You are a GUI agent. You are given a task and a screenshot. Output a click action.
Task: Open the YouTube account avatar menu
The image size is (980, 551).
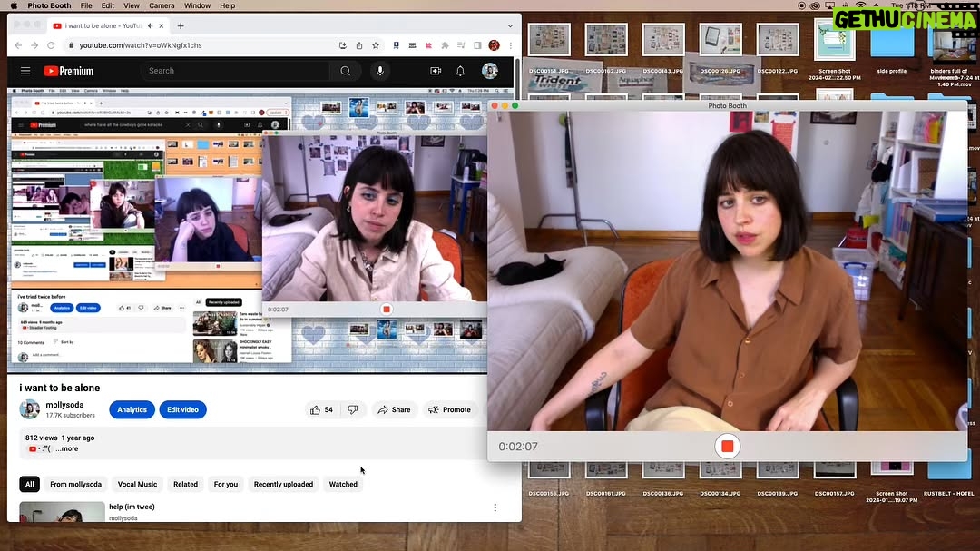click(x=490, y=71)
